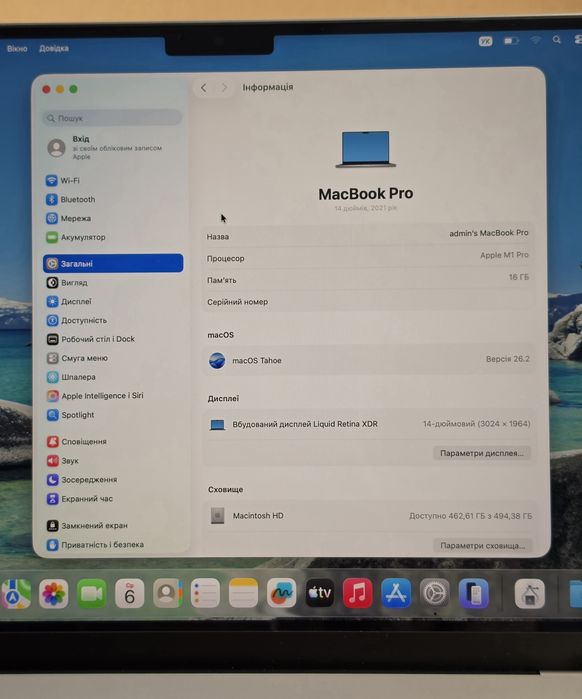Go back with the left chevron
The width and height of the screenshot is (582, 699).
point(204,88)
